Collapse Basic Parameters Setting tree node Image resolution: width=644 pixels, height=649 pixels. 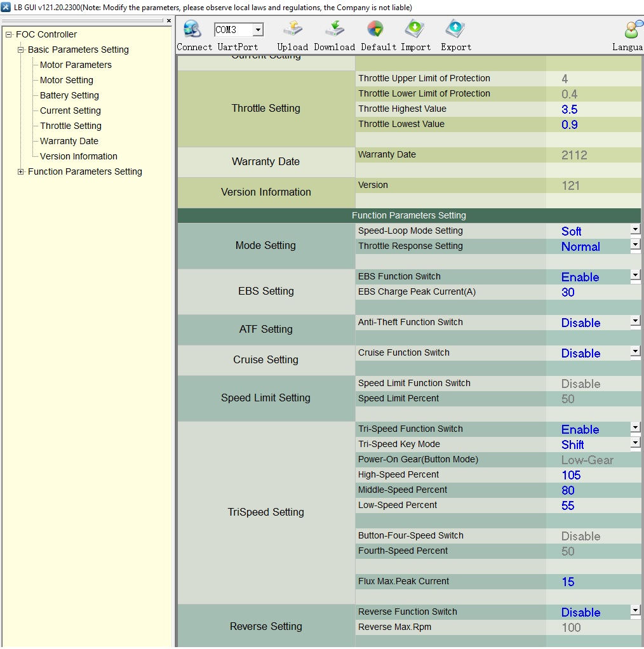click(21, 50)
